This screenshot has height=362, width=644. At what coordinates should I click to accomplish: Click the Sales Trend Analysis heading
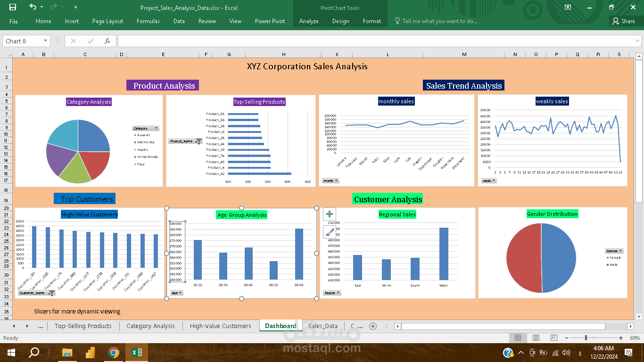pos(464,85)
